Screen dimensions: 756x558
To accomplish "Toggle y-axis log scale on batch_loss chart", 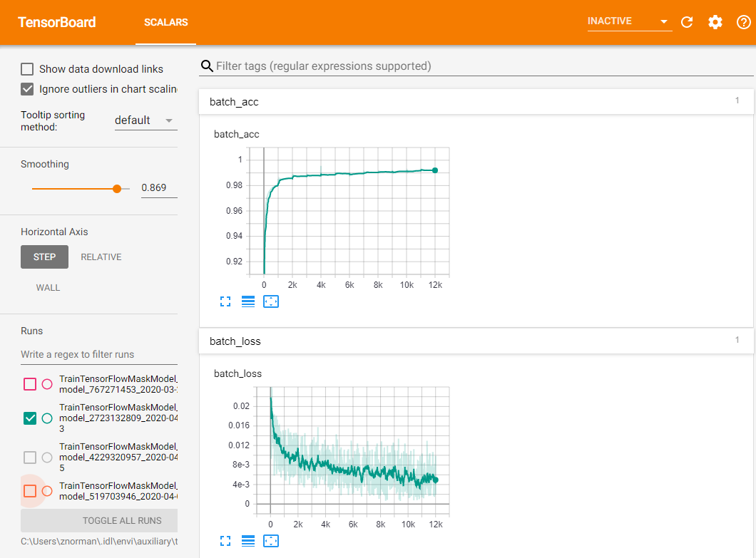I will coord(248,541).
